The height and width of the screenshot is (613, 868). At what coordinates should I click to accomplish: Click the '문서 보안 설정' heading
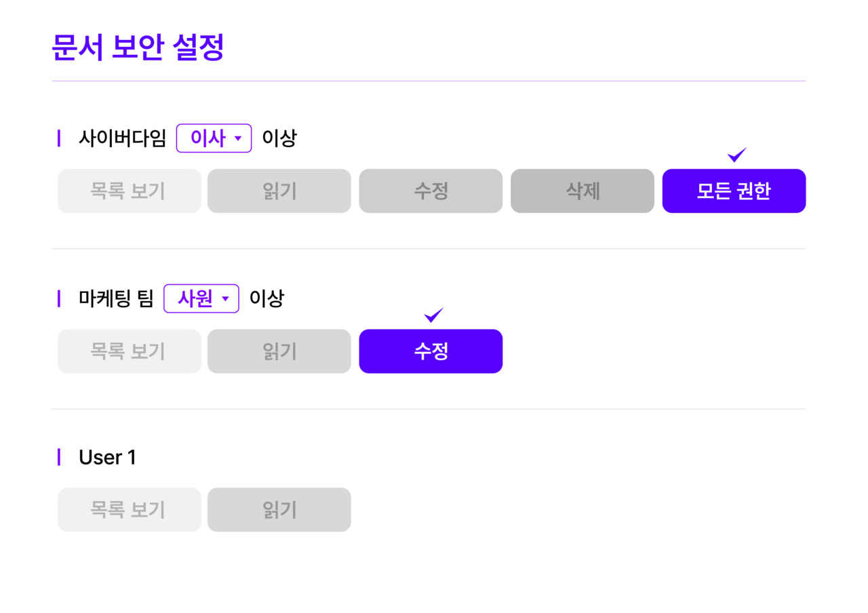point(138,48)
